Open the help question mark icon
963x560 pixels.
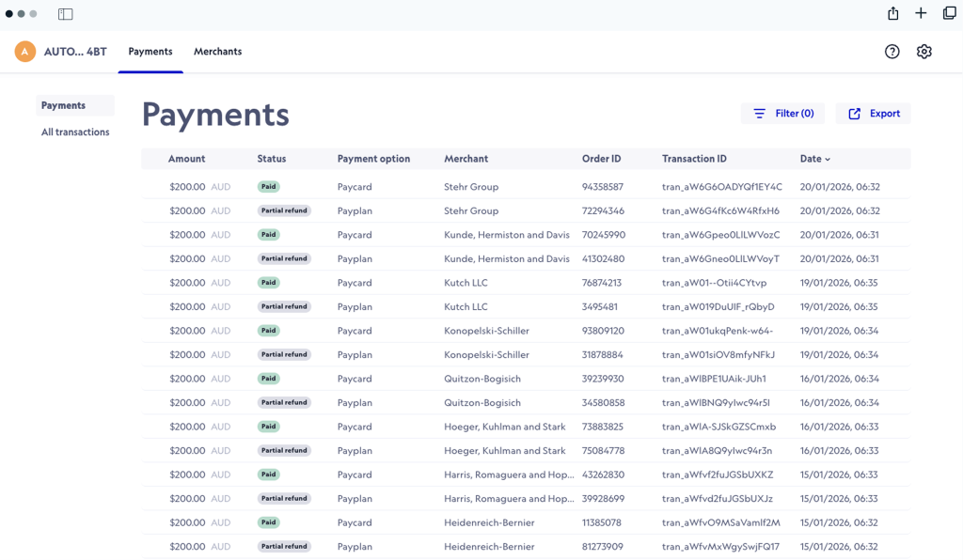coord(892,52)
